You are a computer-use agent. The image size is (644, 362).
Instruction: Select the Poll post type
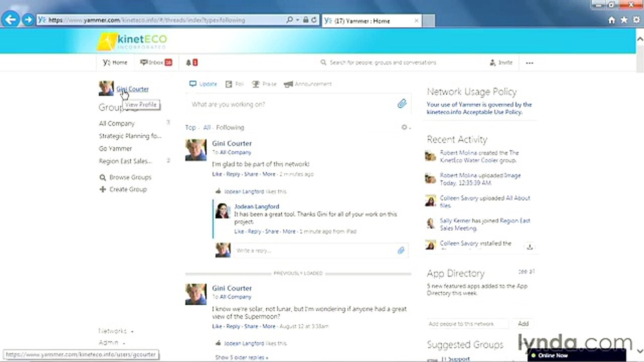pyautogui.click(x=234, y=84)
